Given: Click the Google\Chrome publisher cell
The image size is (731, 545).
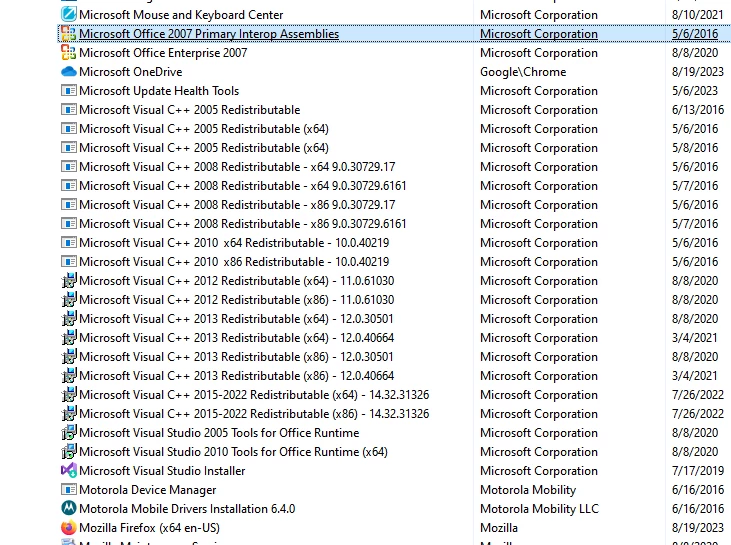Looking at the screenshot, I should pyautogui.click(x=523, y=72).
